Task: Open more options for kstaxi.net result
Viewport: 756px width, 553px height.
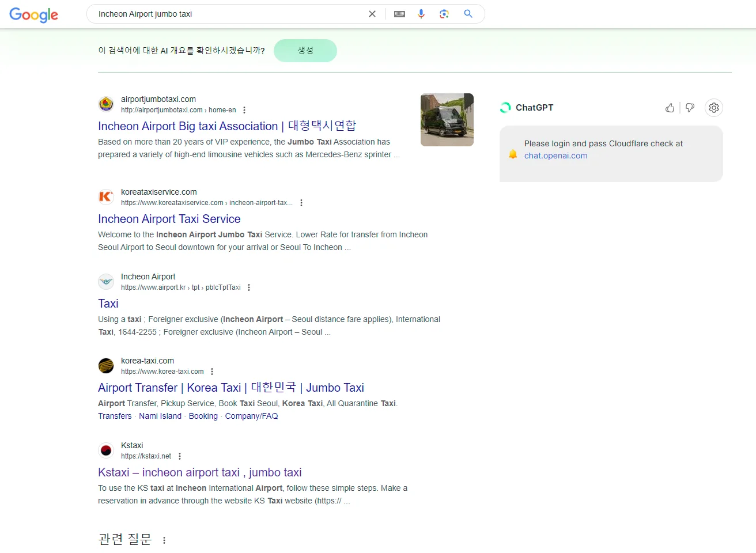Action: click(180, 456)
